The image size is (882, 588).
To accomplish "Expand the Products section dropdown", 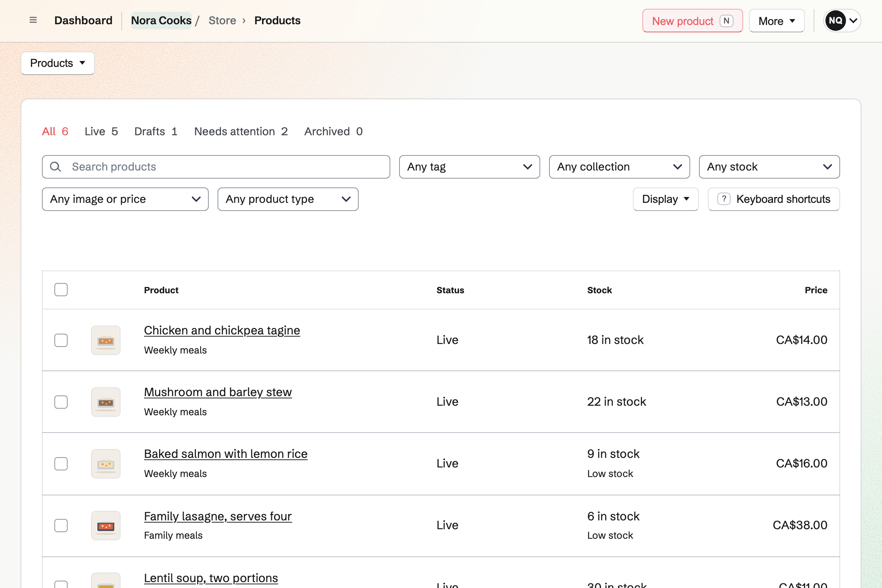I will (58, 63).
